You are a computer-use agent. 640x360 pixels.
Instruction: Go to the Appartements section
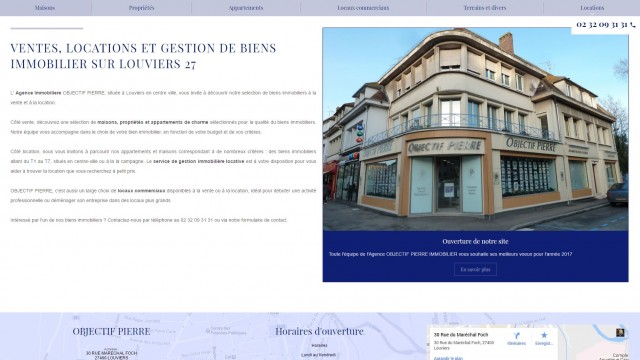(246, 8)
